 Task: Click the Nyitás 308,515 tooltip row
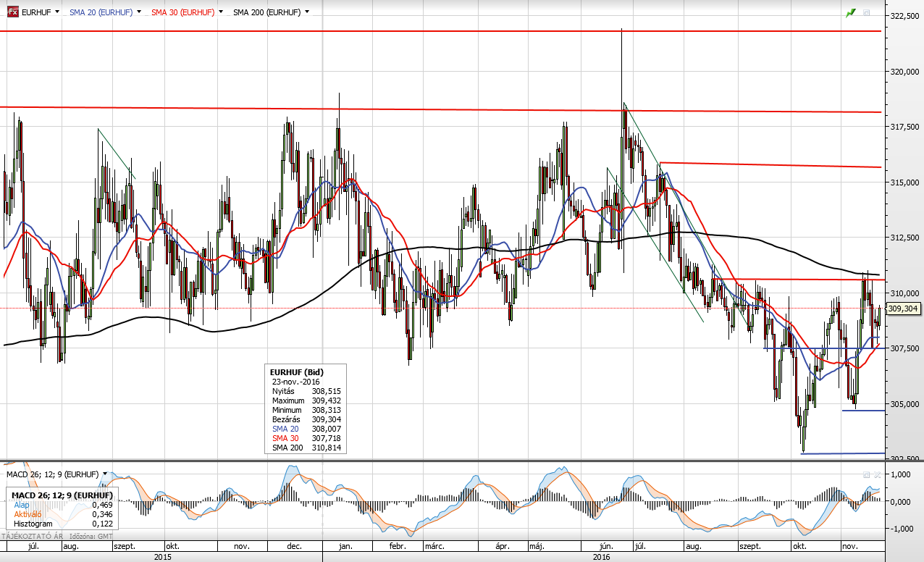point(306,391)
